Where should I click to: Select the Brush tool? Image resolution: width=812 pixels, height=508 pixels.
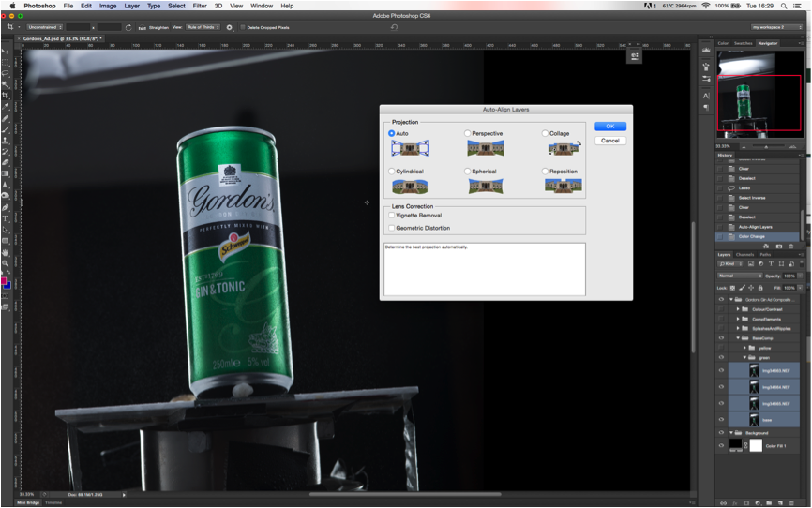click(6, 129)
